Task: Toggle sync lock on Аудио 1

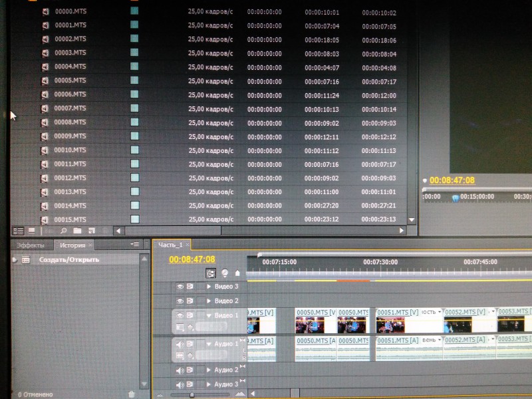Action: (x=190, y=344)
